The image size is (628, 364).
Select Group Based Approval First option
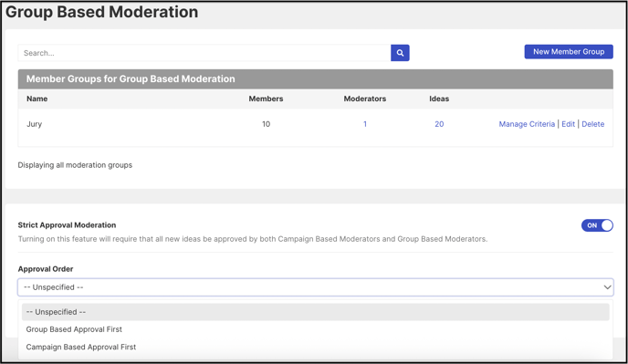tap(74, 329)
